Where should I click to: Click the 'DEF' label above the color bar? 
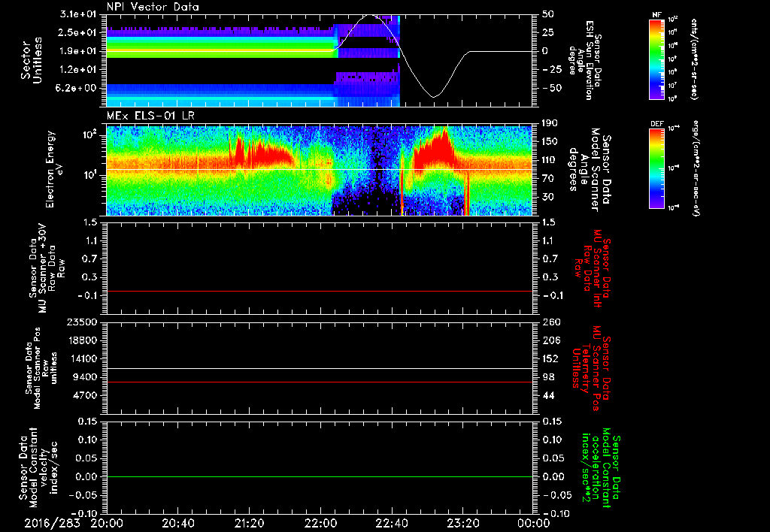point(656,124)
